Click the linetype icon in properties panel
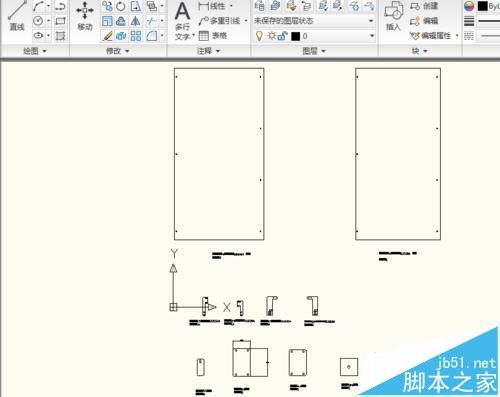Screen dimensions: 500x397 (469, 36)
